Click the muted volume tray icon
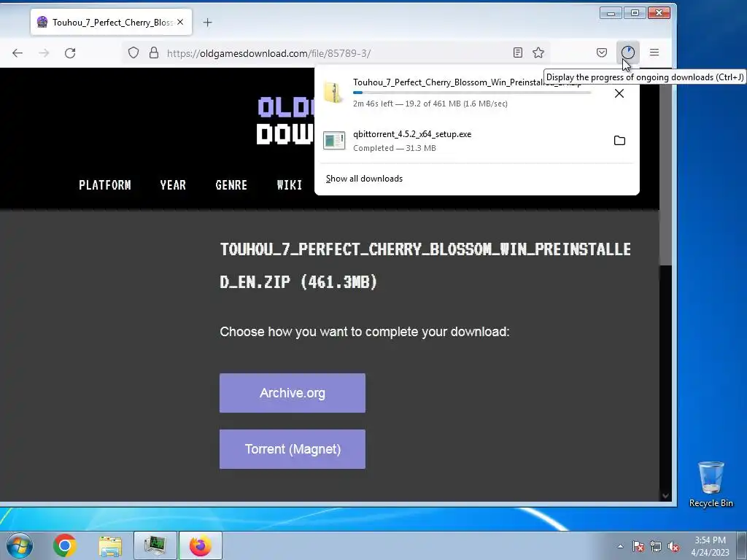The width and height of the screenshot is (747, 560). pos(673,546)
